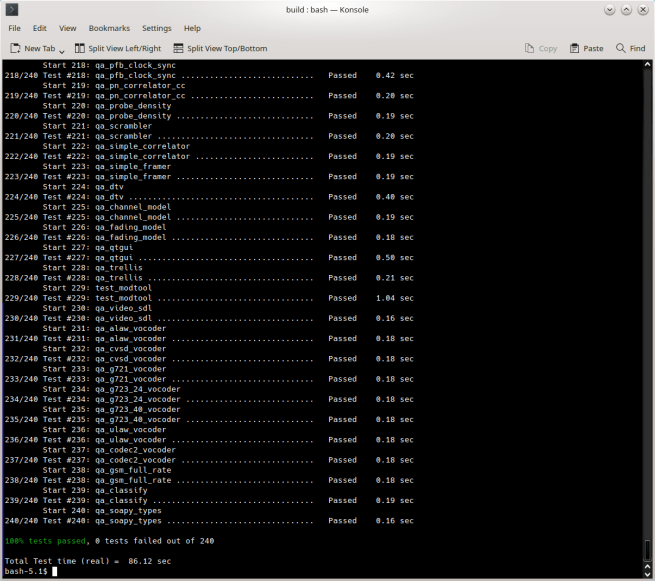Viewport: 655px width, 581px height.
Task: Click the '100% tests passed' summary line
Action: pos(109,541)
